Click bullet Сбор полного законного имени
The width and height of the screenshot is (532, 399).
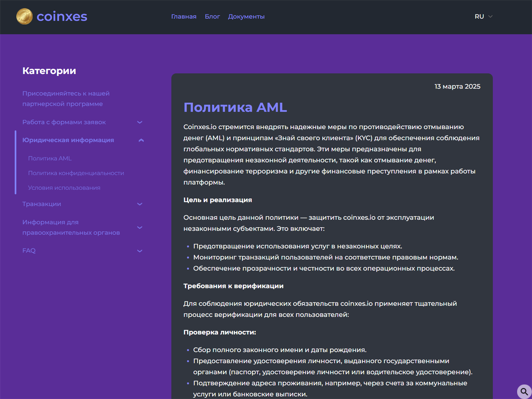click(280, 350)
